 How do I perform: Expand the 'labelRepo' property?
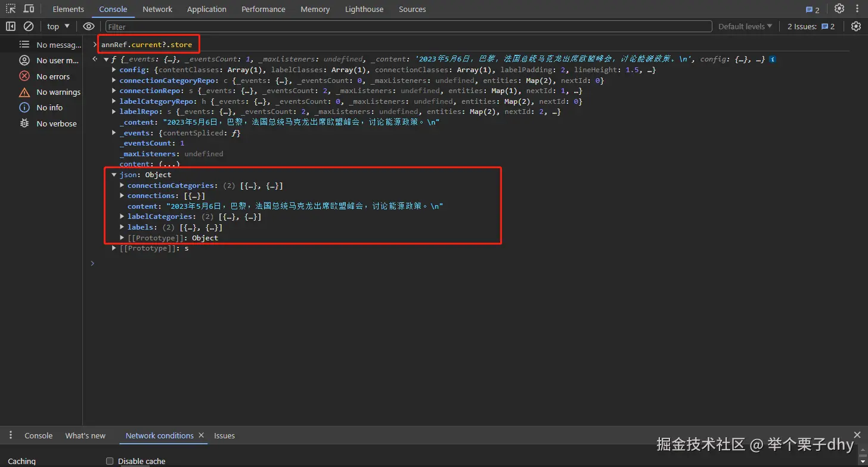(114, 112)
